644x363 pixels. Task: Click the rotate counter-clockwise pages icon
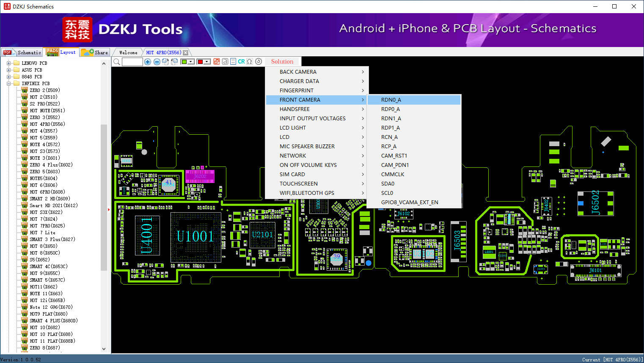point(174,62)
